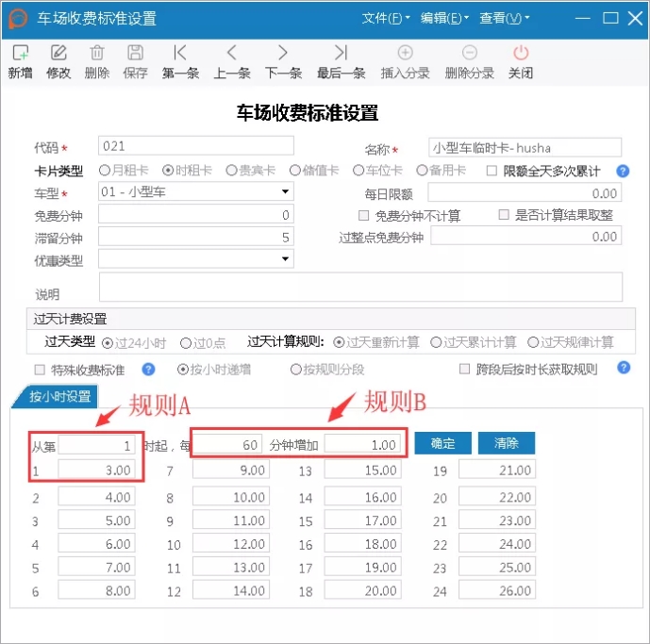The width and height of the screenshot is (650, 644).
Task: Click hour 18 fee field 20.00
Action: tap(362, 590)
